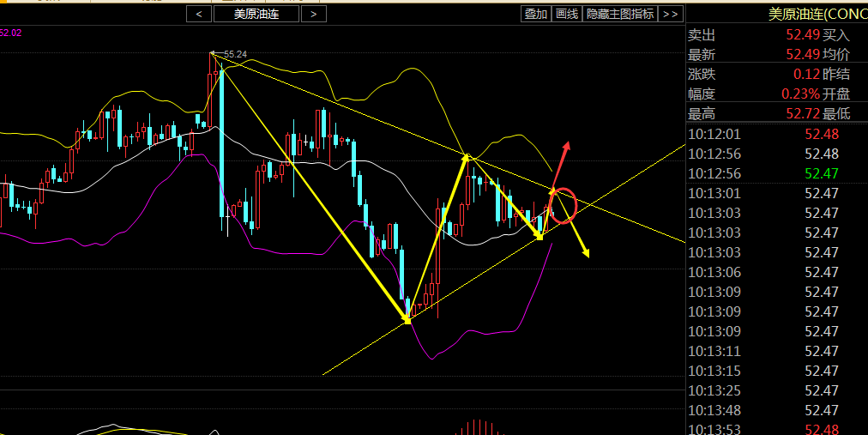Open the 画线 drawing tools
Image resolution: width=868 pixels, height=435 pixels.
click(x=566, y=14)
